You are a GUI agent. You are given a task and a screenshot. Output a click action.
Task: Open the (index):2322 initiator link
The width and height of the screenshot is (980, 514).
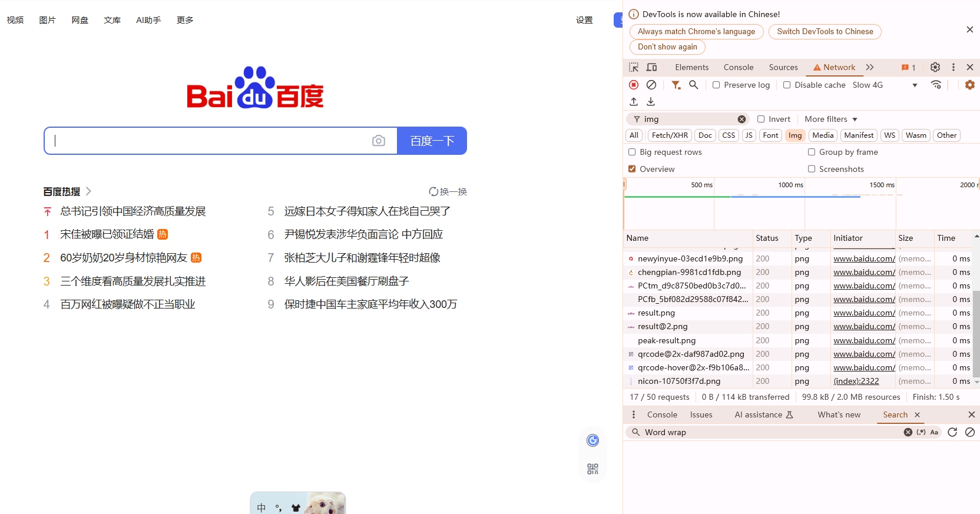pyautogui.click(x=856, y=381)
